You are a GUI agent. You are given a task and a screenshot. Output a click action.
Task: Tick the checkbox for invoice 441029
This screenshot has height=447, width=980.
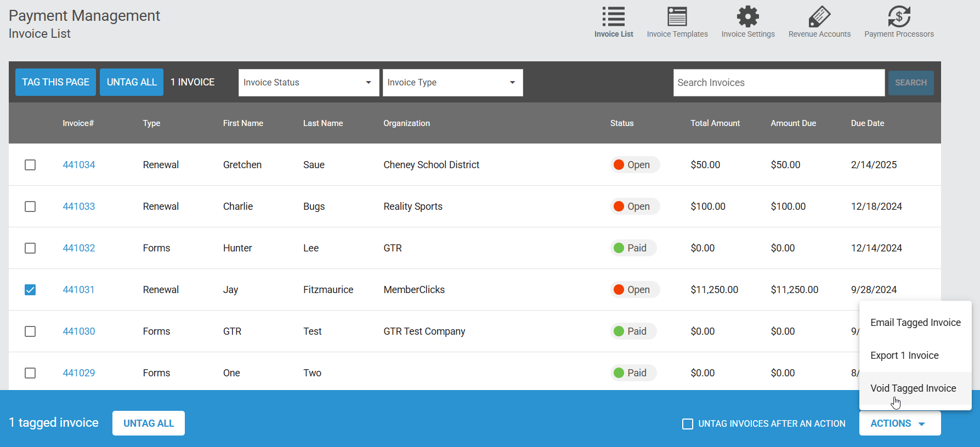point(30,373)
